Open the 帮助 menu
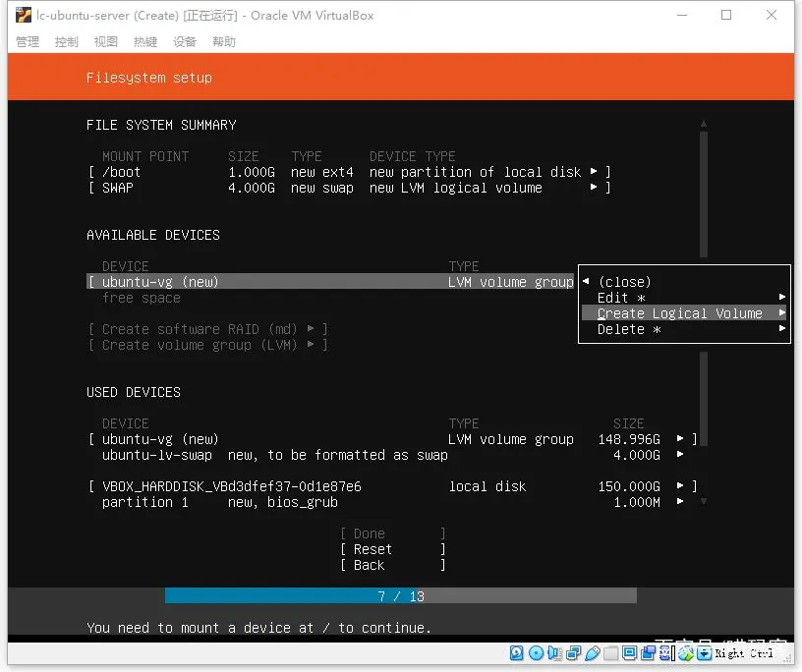Image resolution: width=802 pixels, height=672 pixels. click(224, 41)
